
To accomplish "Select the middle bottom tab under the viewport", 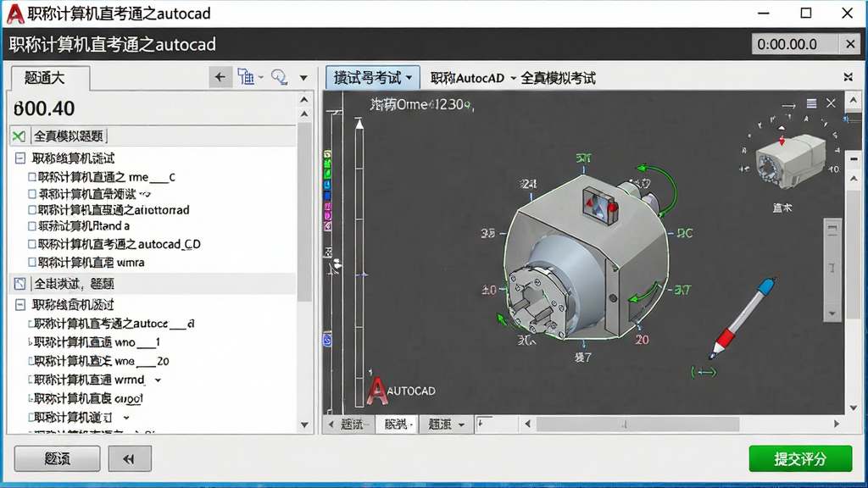I will coord(398,424).
